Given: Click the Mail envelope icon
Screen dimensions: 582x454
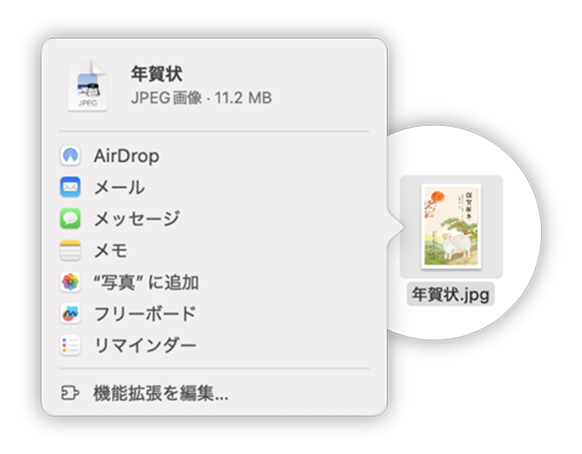Looking at the screenshot, I should (70, 187).
